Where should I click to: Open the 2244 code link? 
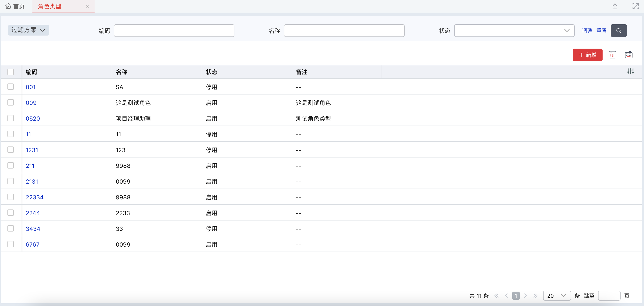pyautogui.click(x=33, y=213)
